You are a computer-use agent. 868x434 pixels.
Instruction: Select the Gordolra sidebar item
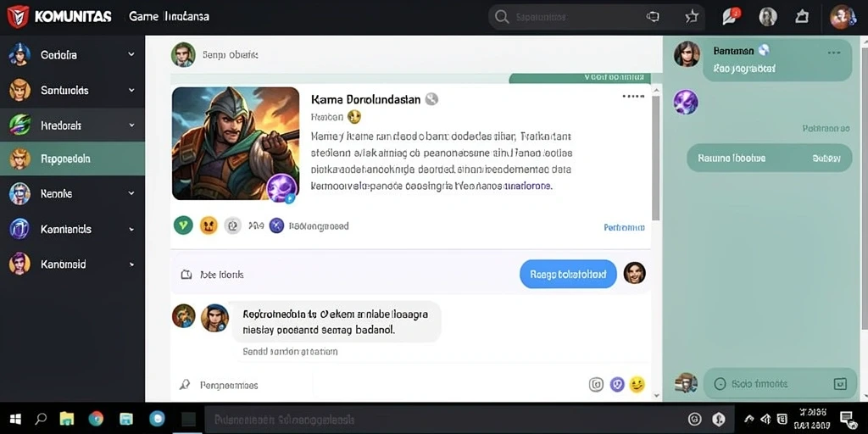pyautogui.click(x=72, y=55)
